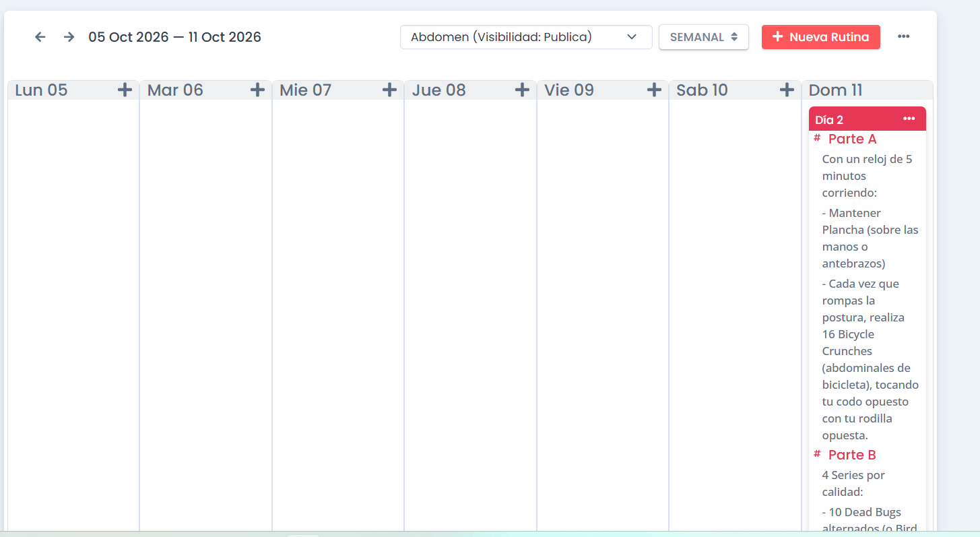Image resolution: width=980 pixels, height=537 pixels.
Task: Select the Día 2 card header
Action: pos(868,119)
